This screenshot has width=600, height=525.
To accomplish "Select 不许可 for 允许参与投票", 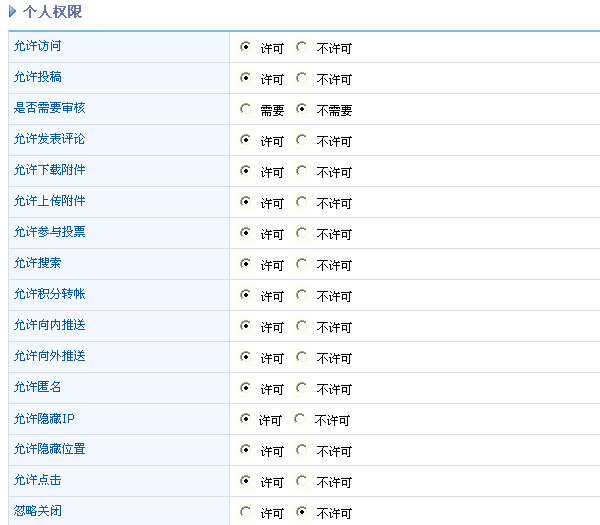I will 301,233.
